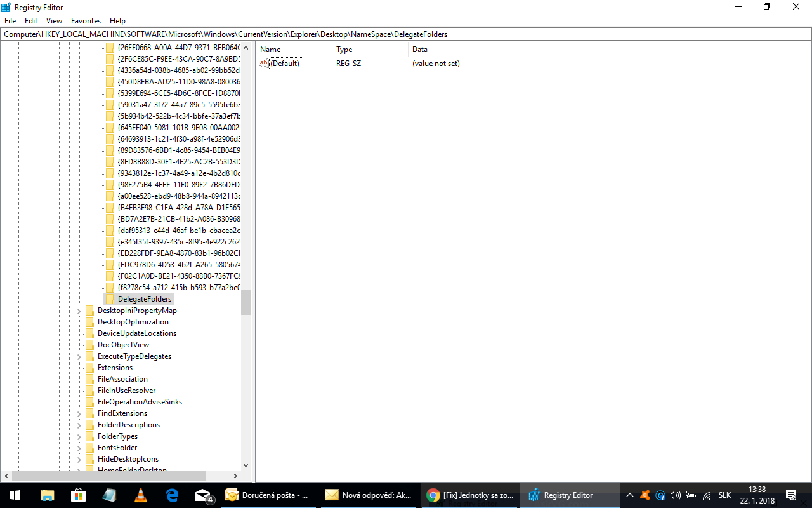This screenshot has width=812, height=508.
Task: Switch to Chrome [Fix] Jednotky taskbar window
Action: click(x=469, y=495)
